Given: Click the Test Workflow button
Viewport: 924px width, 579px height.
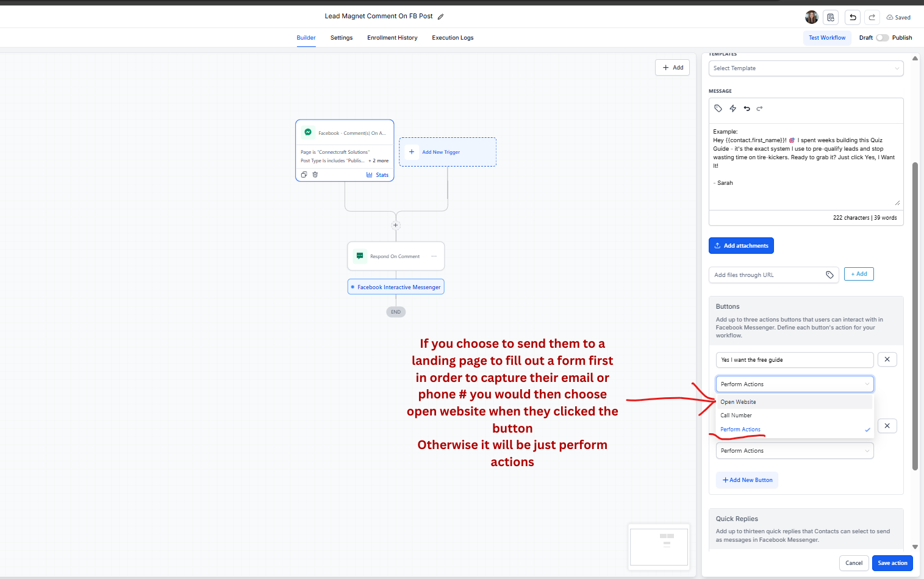Looking at the screenshot, I should point(827,38).
